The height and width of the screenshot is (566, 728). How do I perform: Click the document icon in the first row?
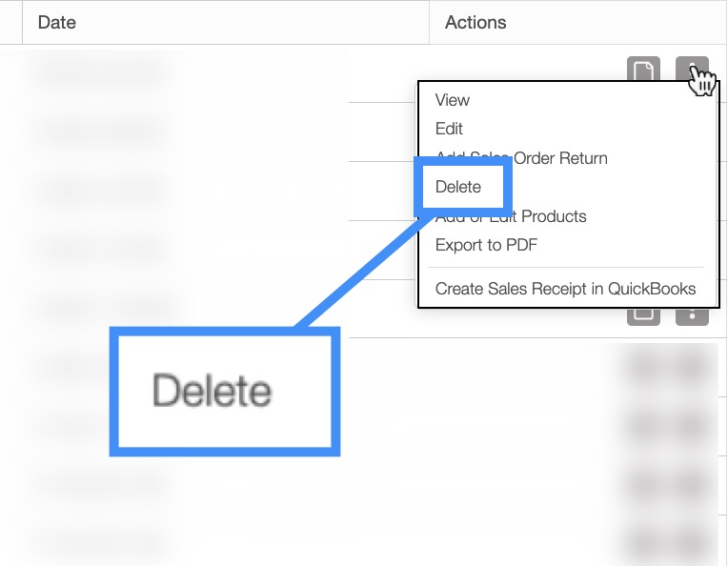pyautogui.click(x=643, y=71)
